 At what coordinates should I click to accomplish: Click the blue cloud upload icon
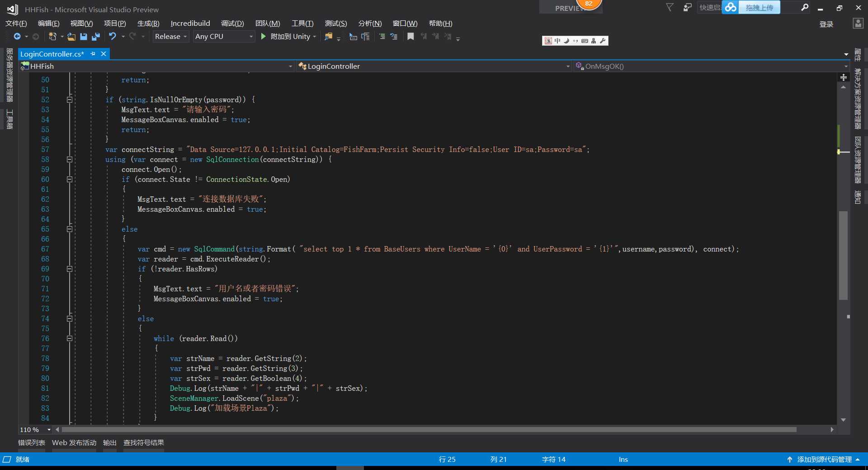tap(730, 7)
